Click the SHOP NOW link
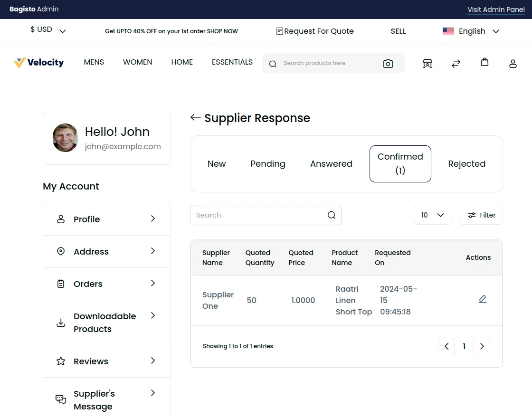 pos(222,31)
